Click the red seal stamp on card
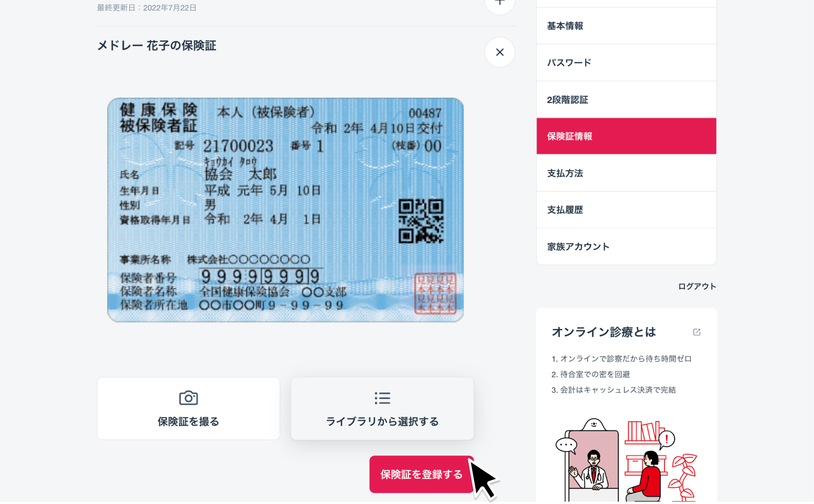Screen dimensions: 814x504 coord(435,293)
